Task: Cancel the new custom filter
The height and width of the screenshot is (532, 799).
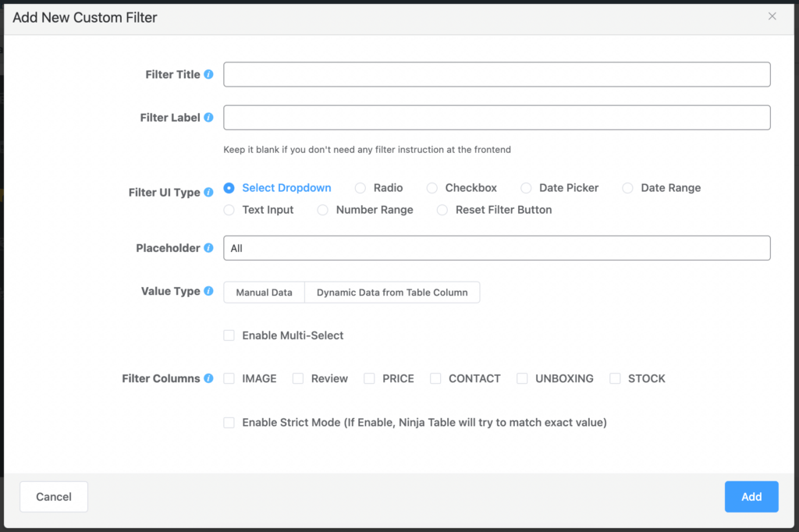Action: (x=53, y=497)
